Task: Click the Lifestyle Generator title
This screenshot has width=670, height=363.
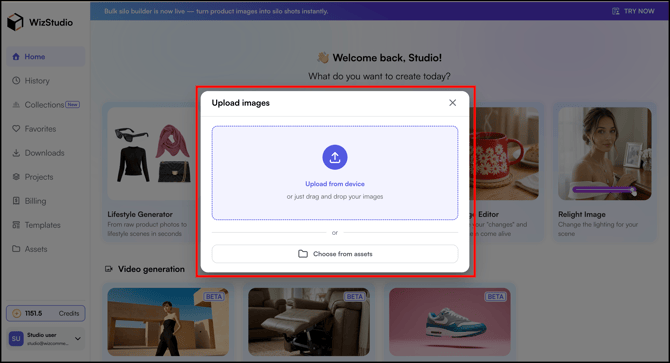Action: tap(140, 214)
